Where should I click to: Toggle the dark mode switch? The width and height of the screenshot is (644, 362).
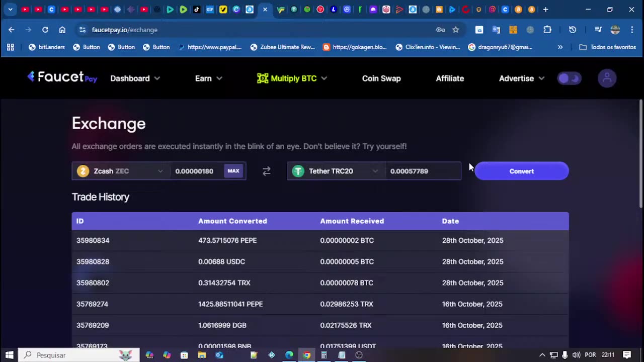coord(569,78)
